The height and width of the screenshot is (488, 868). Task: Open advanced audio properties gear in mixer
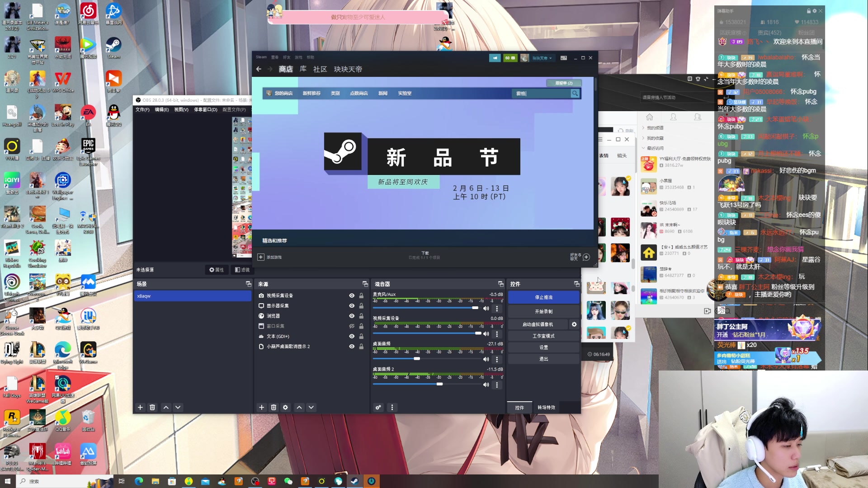pos(378,408)
